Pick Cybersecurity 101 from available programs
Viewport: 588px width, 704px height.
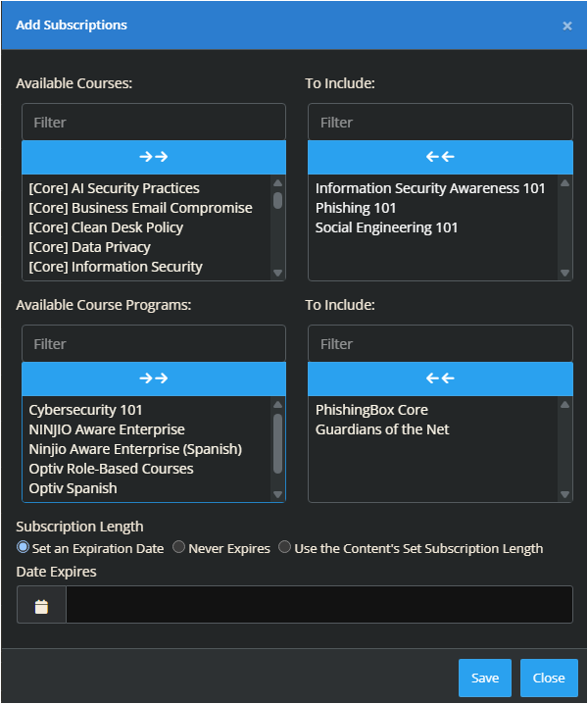pyautogui.click(x=85, y=410)
